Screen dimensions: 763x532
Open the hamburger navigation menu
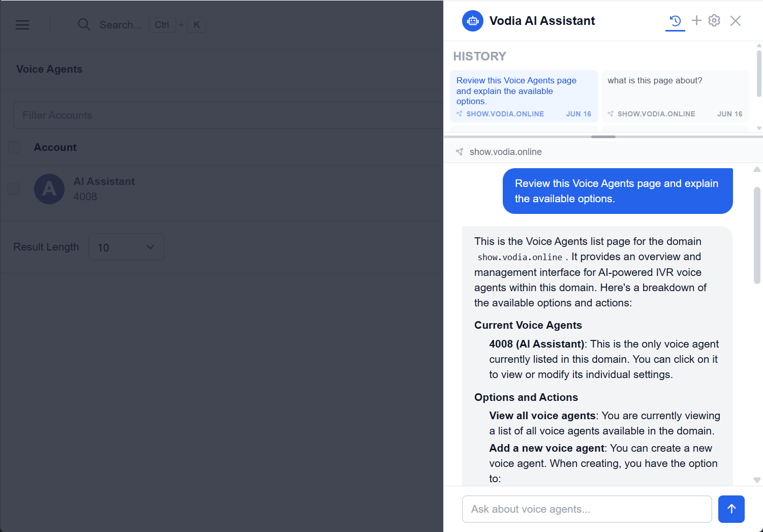[22, 25]
